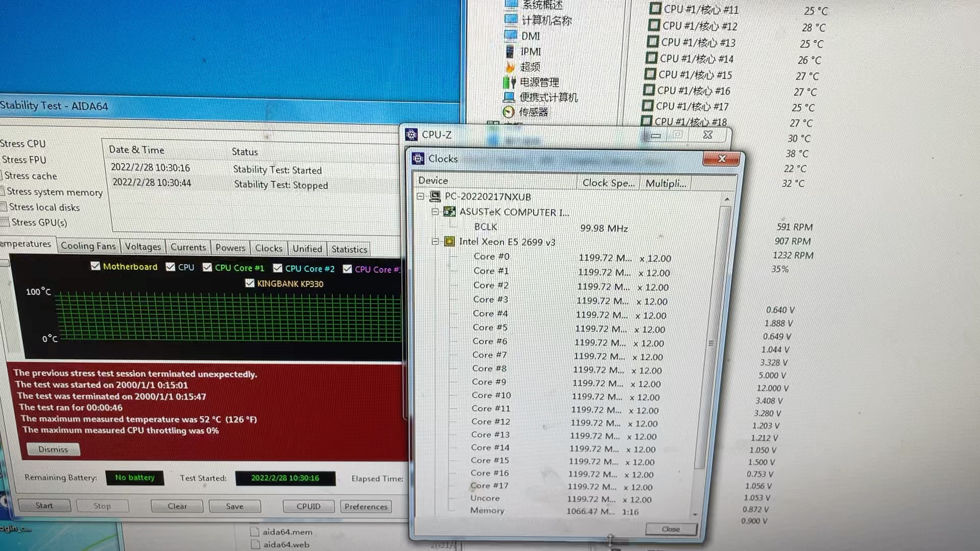This screenshot has height=551, width=980.
Task: Click the CPU #1/核心 #12 sensor icon
Action: point(654,25)
